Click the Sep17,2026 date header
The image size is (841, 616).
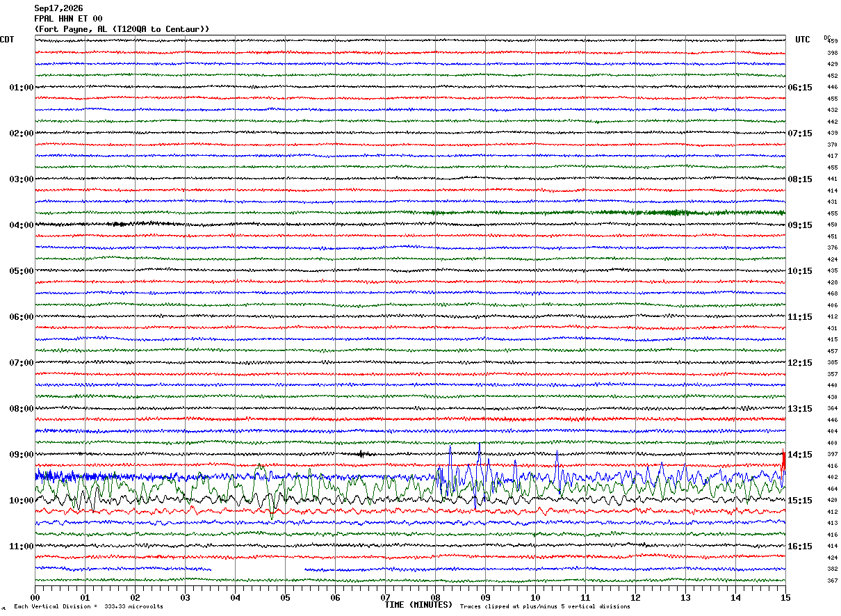click(x=58, y=8)
